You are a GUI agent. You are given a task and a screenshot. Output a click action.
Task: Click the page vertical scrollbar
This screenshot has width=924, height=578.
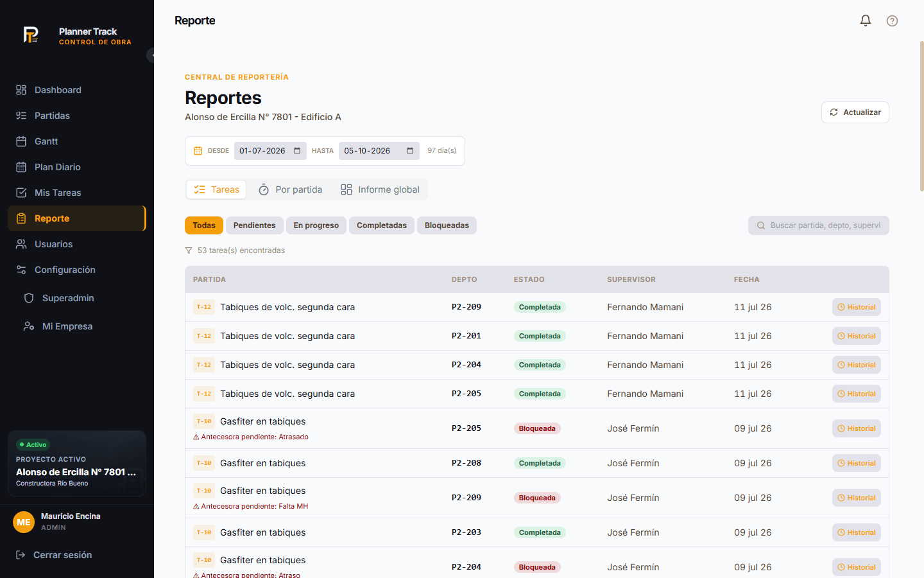(x=921, y=116)
